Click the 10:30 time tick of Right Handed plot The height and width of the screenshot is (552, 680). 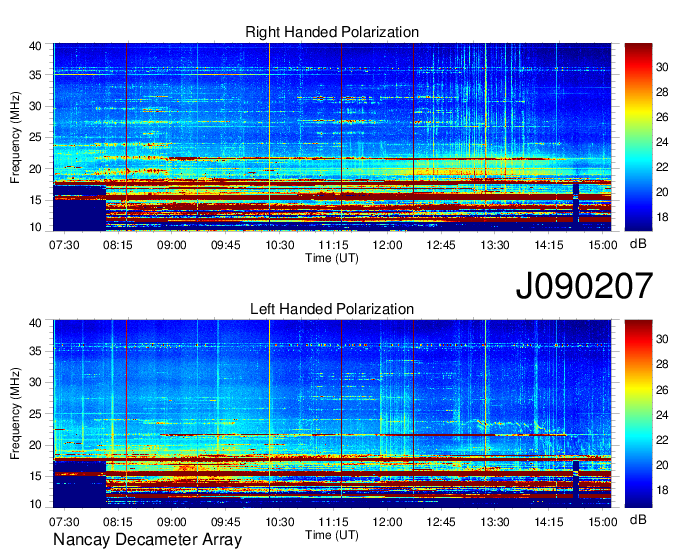[280, 245]
